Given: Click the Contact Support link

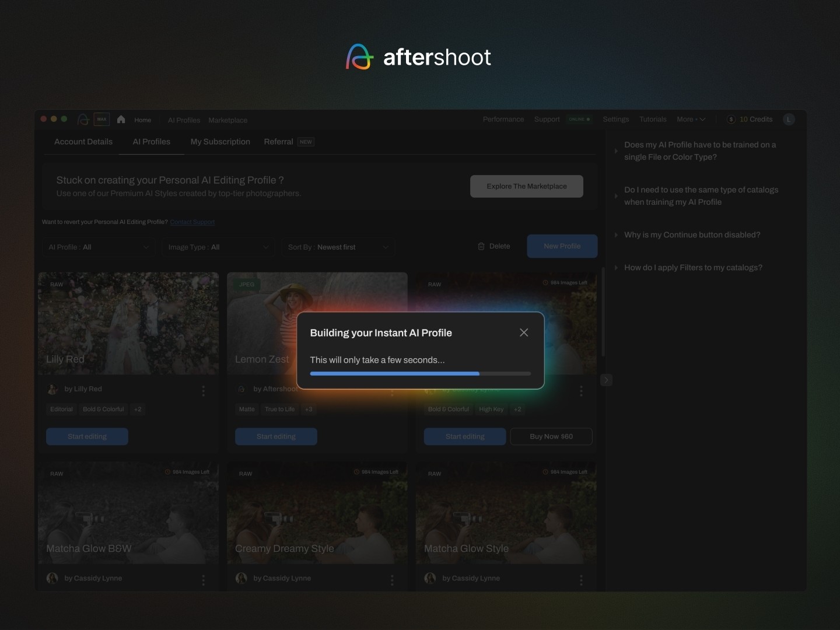Looking at the screenshot, I should pos(192,222).
